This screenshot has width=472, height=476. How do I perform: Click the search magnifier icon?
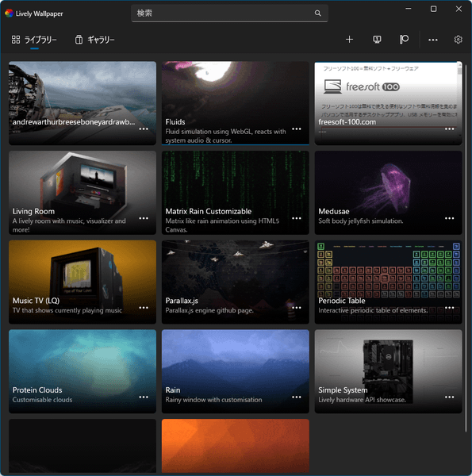click(317, 13)
